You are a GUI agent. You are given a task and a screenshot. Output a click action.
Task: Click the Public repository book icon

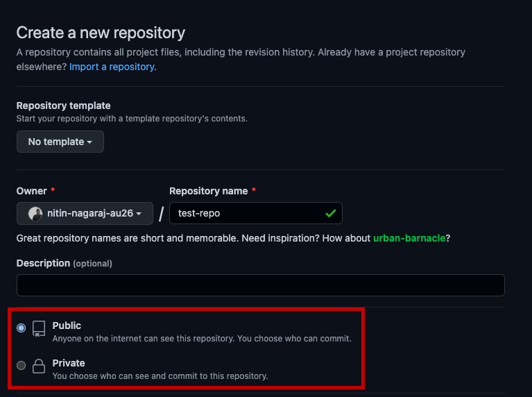click(x=39, y=329)
